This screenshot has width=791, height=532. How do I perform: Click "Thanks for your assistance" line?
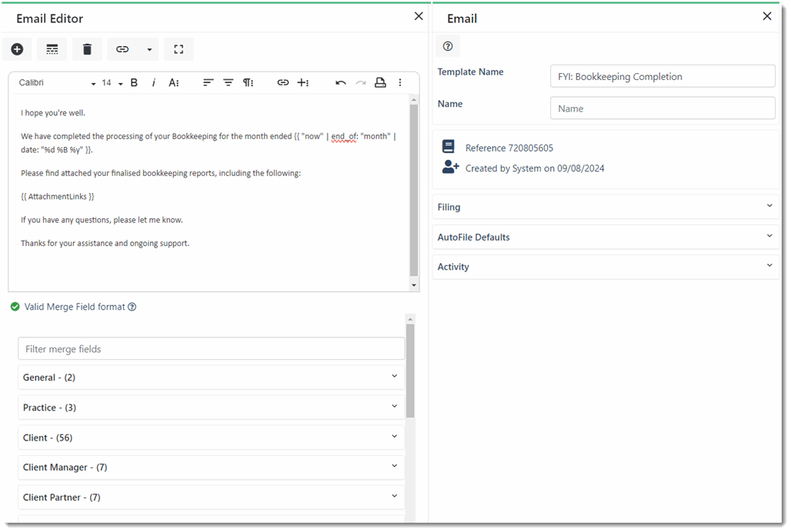pyautogui.click(x=105, y=244)
